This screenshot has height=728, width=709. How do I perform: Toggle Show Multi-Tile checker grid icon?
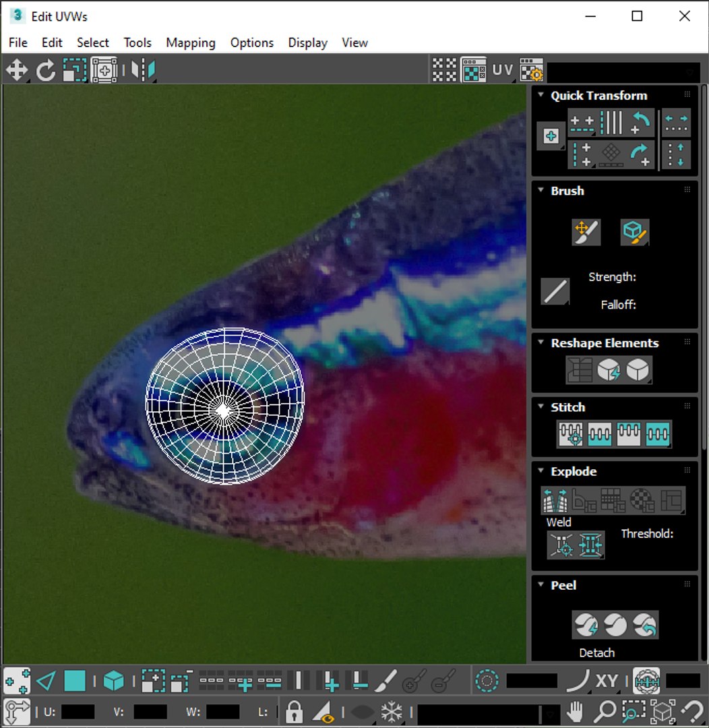point(444,70)
